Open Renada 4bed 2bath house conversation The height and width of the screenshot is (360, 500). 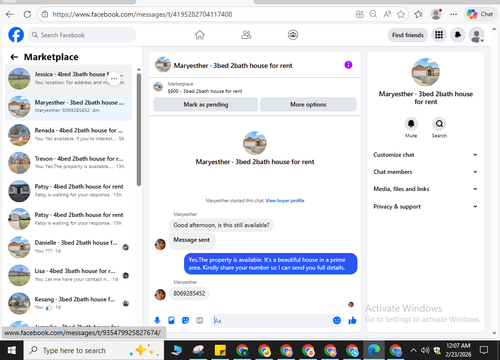click(x=68, y=135)
